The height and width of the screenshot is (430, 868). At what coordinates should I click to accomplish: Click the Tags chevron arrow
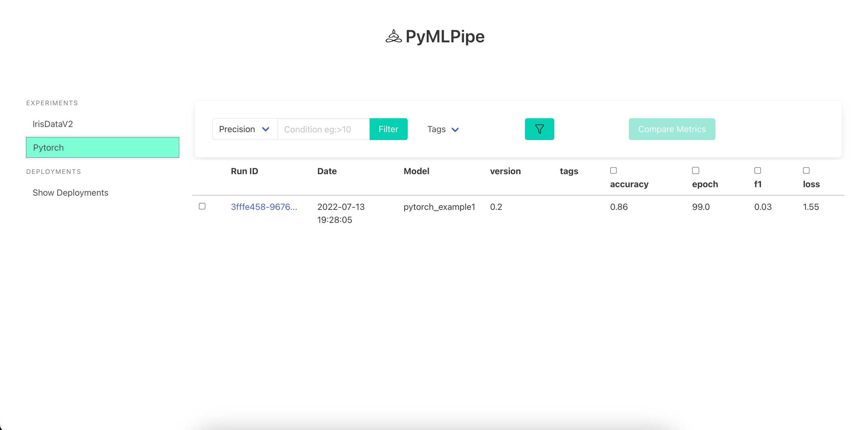[455, 129]
